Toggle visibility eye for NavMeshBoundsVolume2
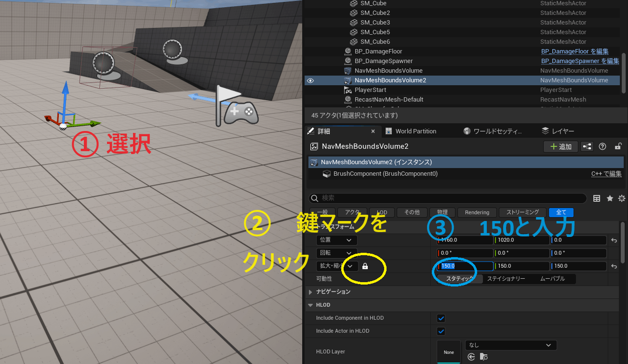This screenshot has width=628, height=364. (x=310, y=80)
